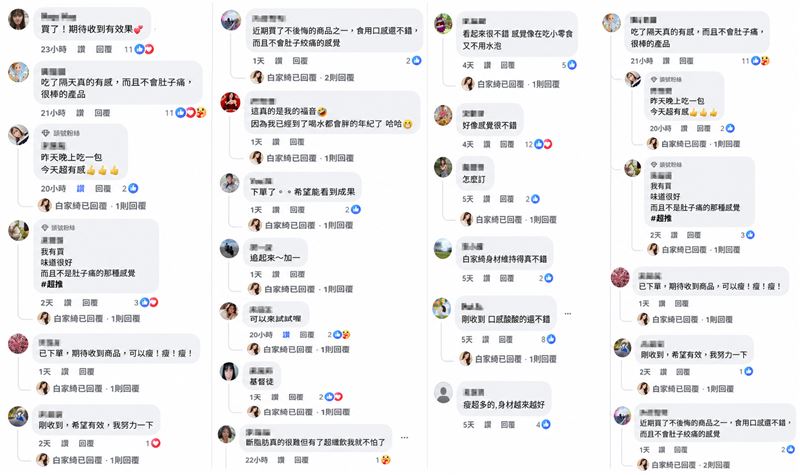Open like count on "瘦超多的，身材越來越好"
This screenshot has height=475, width=800.
pyautogui.click(x=546, y=424)
